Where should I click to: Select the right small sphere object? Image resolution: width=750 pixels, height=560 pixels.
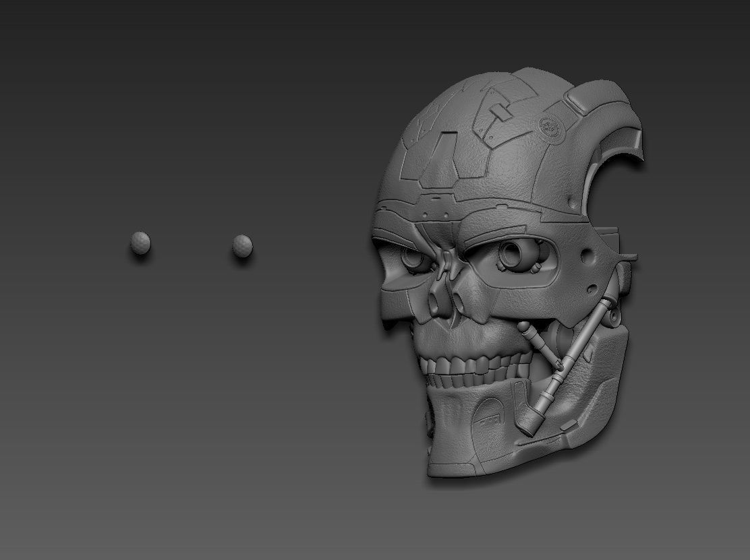pos(243,246)
